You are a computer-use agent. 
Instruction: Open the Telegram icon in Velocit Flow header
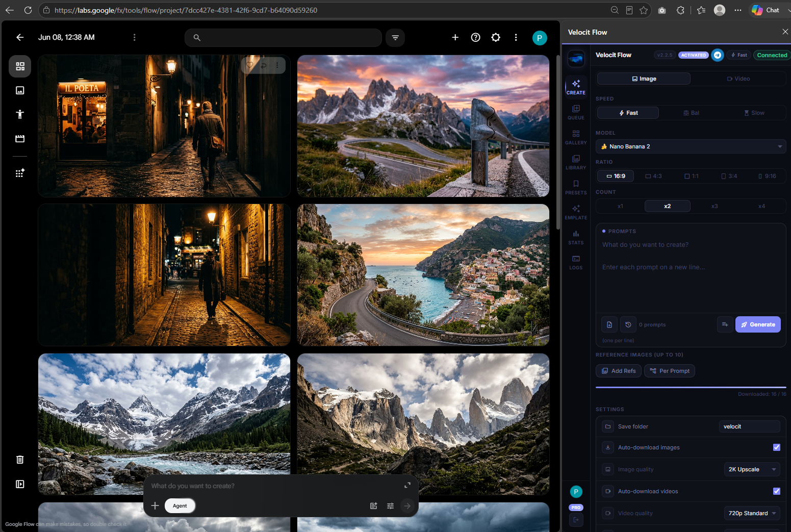point(718,55)
